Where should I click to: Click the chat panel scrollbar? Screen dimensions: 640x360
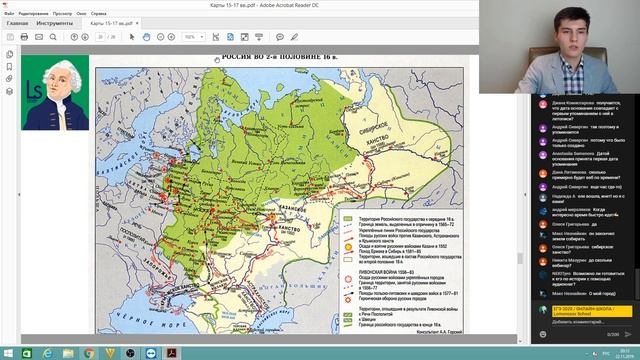(637, 284)
